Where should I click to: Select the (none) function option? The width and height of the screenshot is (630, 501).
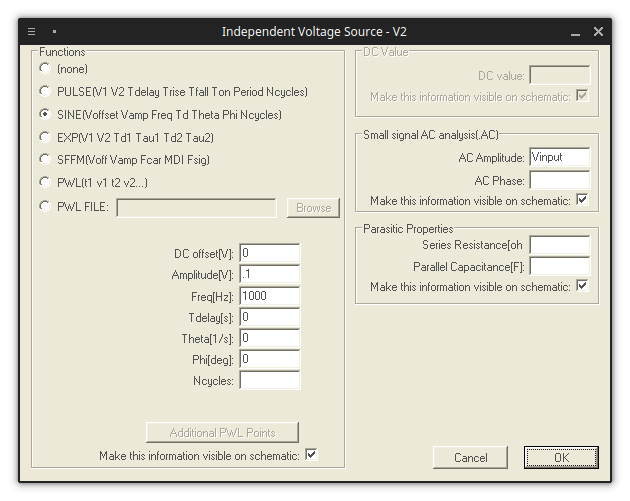(x=45, y=69)
